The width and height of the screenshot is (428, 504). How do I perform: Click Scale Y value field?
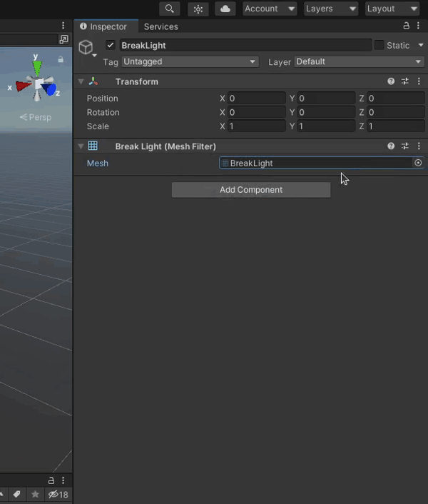tap(326, 126)
